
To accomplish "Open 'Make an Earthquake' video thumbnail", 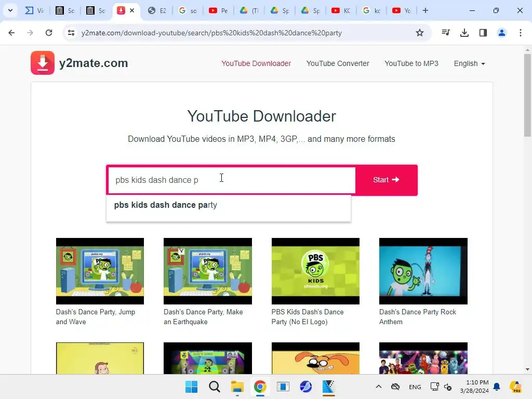I will (x=208, y=271).
